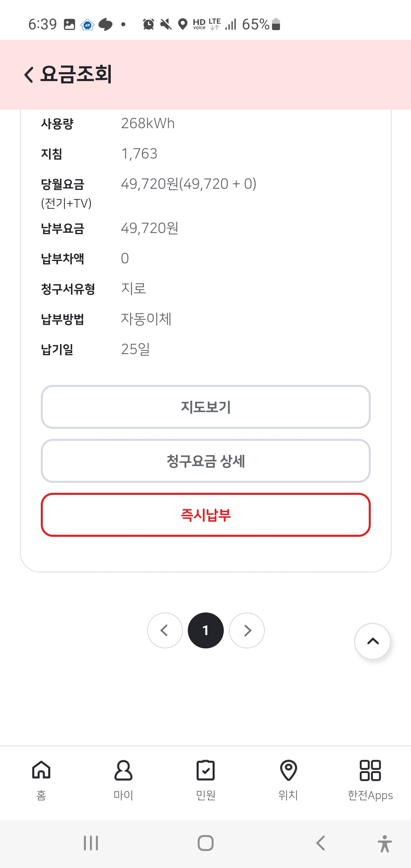The width and height of the screenshot is (411, 868).
Task: Tap the red 즉시납부 button
Action: pyautogui.click(x=205, y=515)
